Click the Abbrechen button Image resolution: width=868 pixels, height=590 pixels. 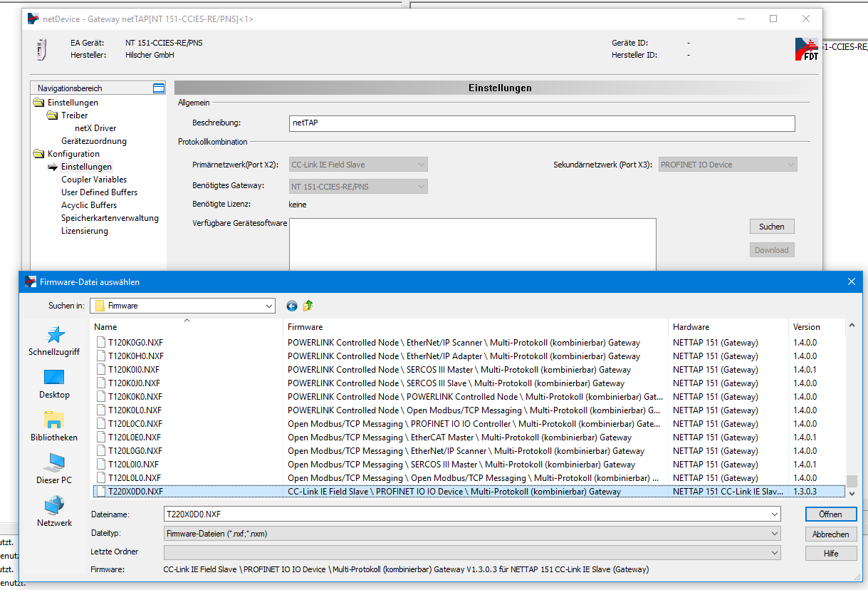coord(830,534)
